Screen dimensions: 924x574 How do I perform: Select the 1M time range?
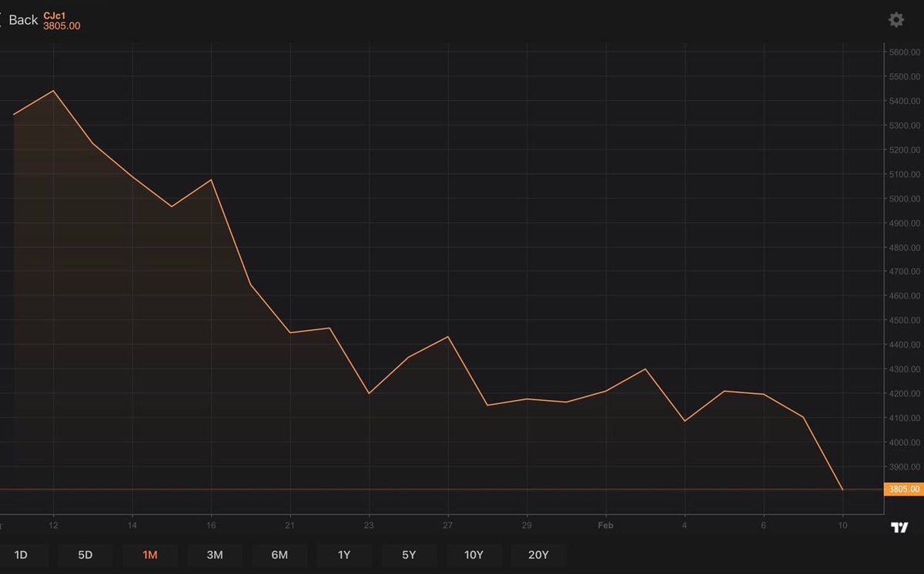point(150,555)
